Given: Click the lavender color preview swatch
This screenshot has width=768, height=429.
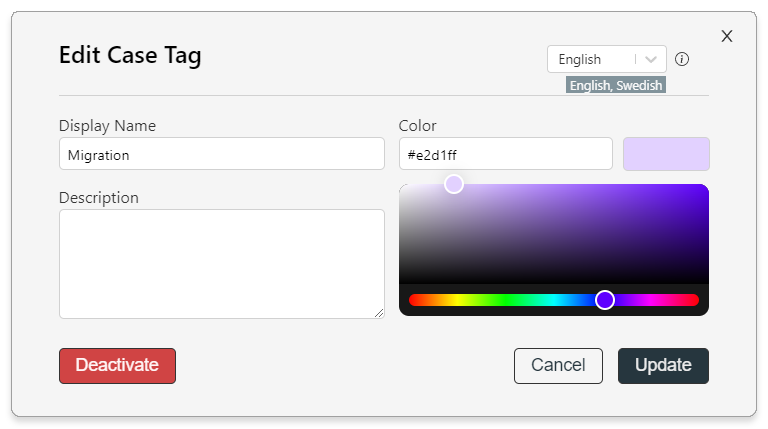Looking at the screenshot, I should tap(666, 154).
